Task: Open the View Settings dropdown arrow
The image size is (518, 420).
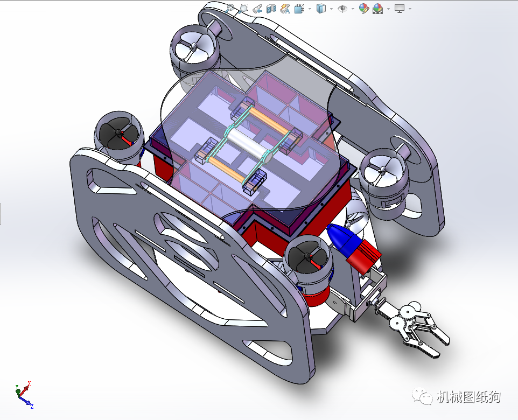Action: coord(410,9)
